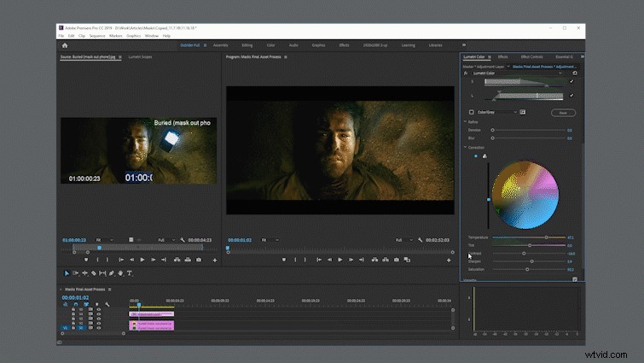
Task: Export frame with Program monitor camera icon
Action: [x=397, y=260]
